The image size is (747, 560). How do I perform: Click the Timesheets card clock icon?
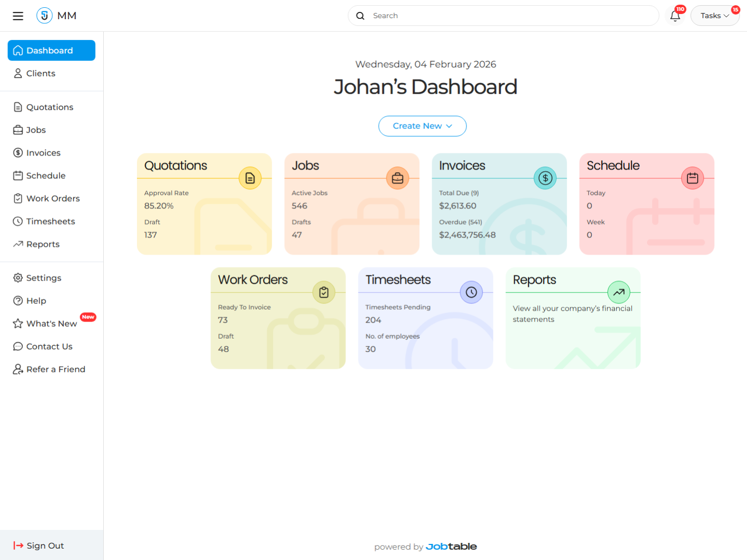pyautogui.click(x=471, y=292)
